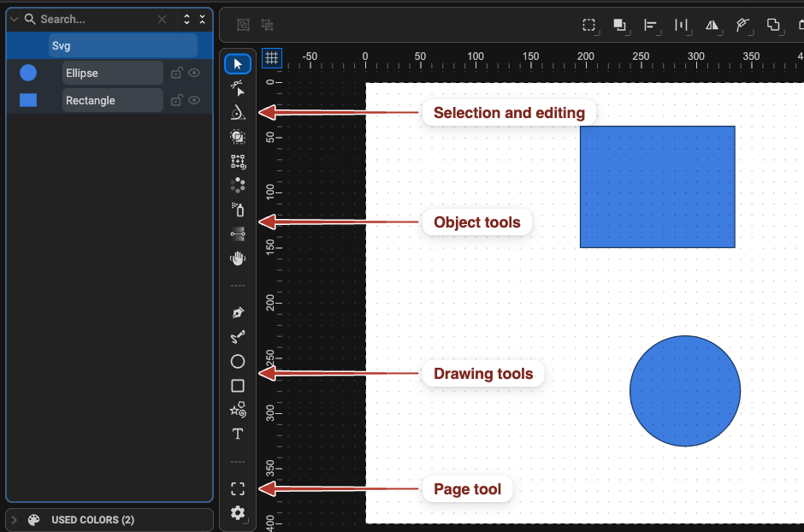Expand all tree items with up-down arrows
The width and height of the screenshot is (804, 532).
186,20
